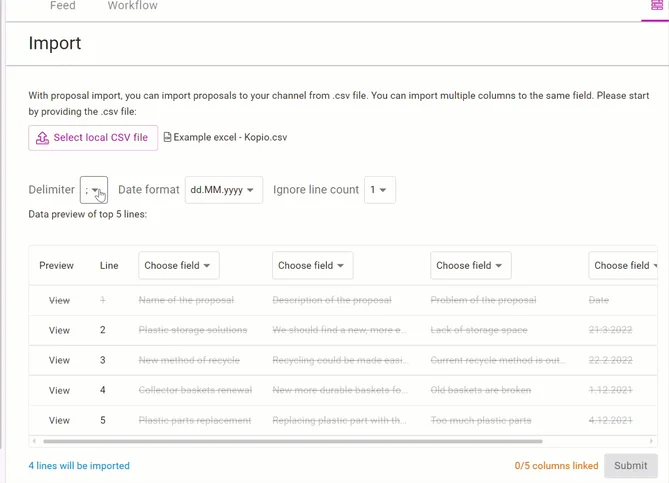Click the Example excel - Kopio.csv filename

pyautogui.click(x=230, y=137)
